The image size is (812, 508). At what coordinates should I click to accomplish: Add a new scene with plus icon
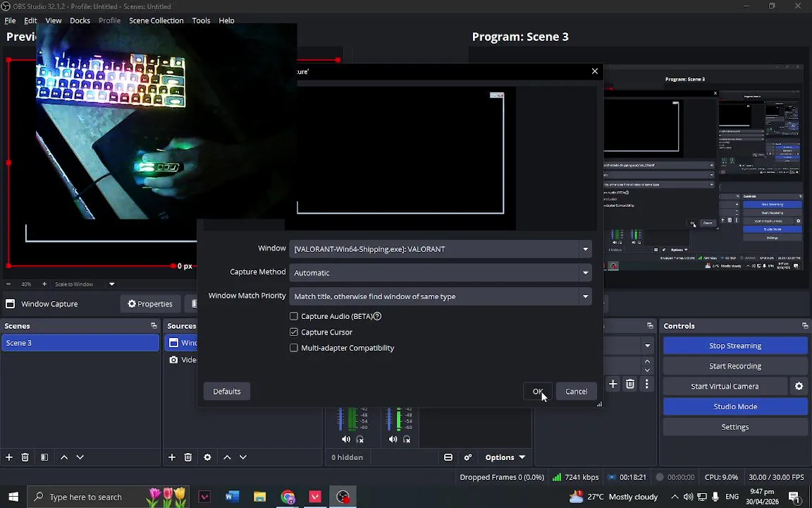tap(8, 457)
